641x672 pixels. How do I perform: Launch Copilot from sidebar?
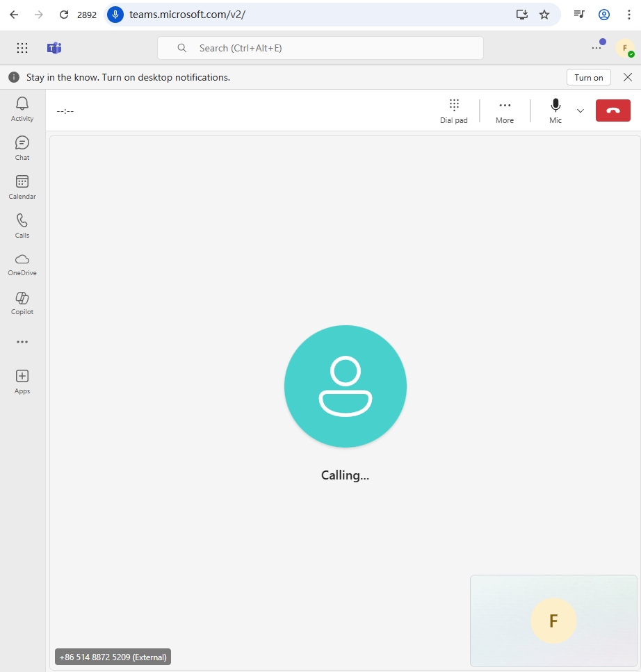22,303
